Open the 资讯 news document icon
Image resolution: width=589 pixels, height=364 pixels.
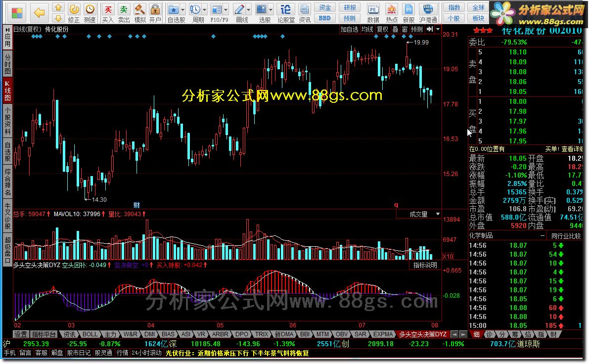point(305,10)
